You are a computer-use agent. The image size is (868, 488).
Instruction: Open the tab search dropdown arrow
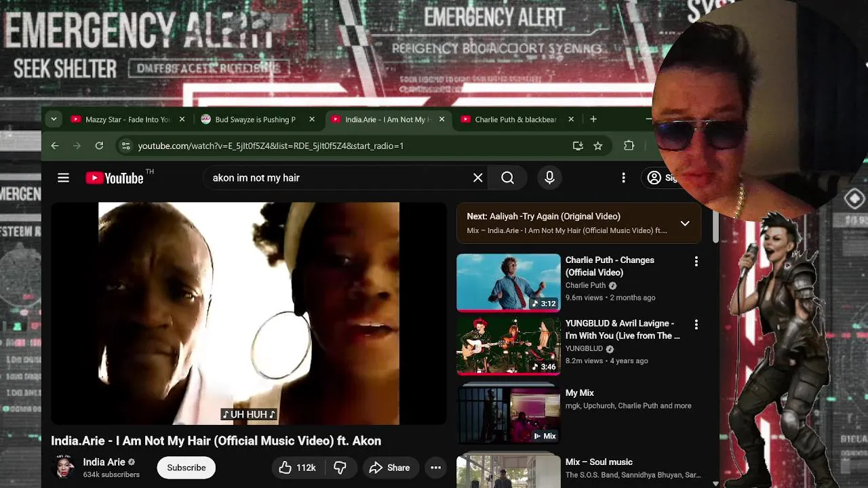[x=54, y=119]
